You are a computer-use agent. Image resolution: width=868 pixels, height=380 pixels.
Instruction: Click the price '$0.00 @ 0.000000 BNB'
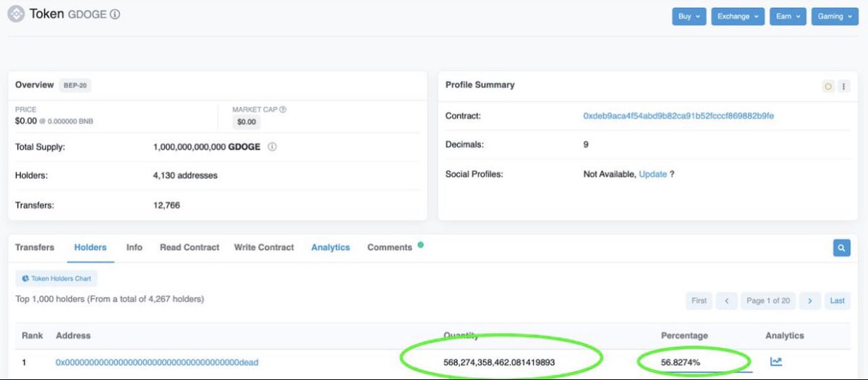tap(54, 121)
